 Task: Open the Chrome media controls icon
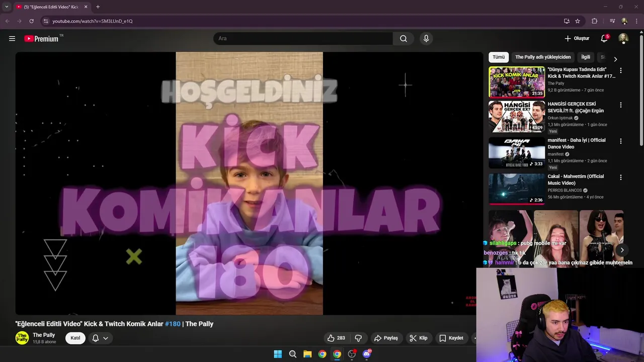pyautogui.click(x=612, y=21)
